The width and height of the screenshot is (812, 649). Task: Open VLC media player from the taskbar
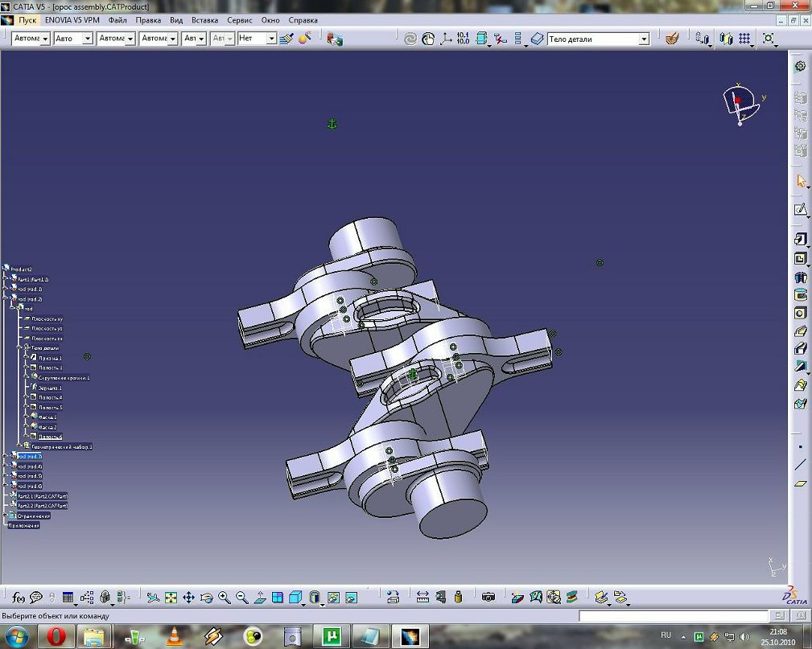pyautogui.click(x=173, y=637)
